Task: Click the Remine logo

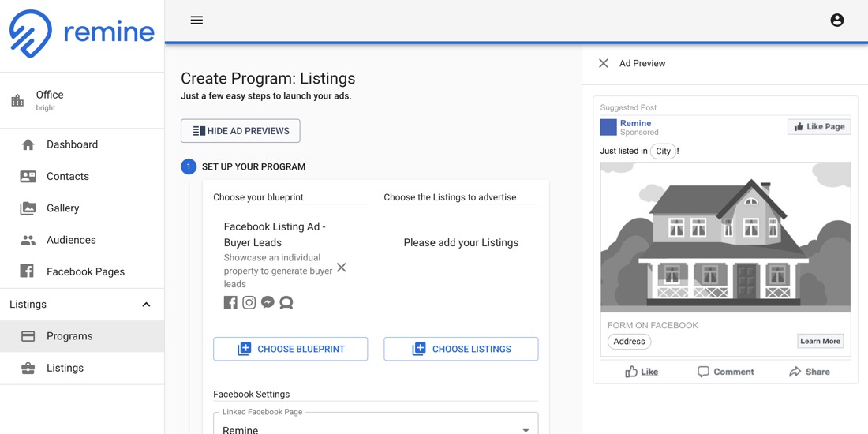Action: [82, 33]
